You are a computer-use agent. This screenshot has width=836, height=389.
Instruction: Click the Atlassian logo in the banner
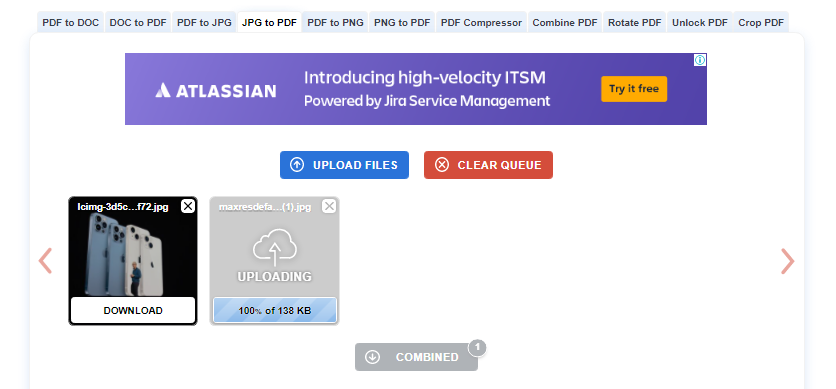(215, 90)
